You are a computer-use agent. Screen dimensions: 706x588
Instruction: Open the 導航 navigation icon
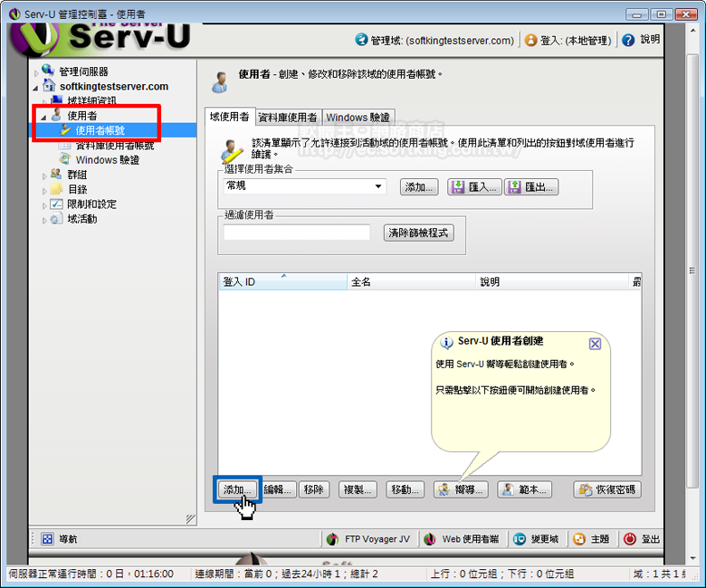click(48, 539)
